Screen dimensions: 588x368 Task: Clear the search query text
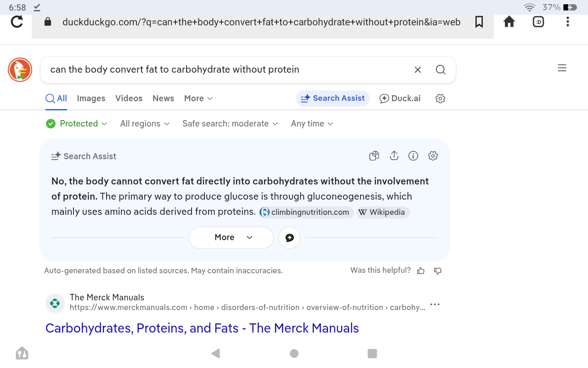click(x=418, y=70)
